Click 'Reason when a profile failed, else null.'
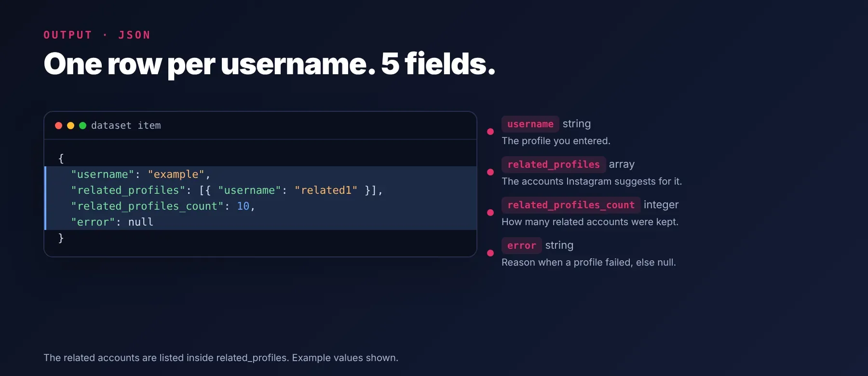The image size is (868, 376). (589, 262)
